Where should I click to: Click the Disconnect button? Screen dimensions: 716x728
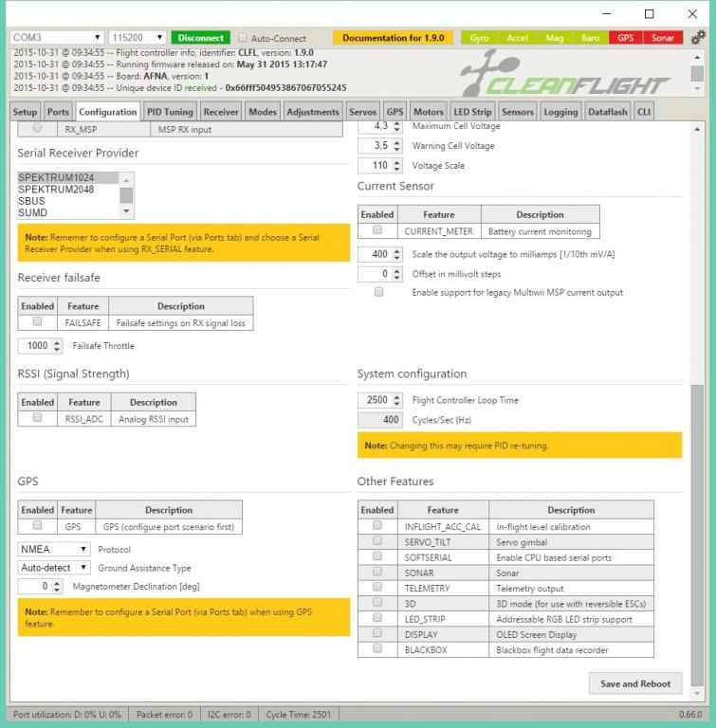(201, 38)
